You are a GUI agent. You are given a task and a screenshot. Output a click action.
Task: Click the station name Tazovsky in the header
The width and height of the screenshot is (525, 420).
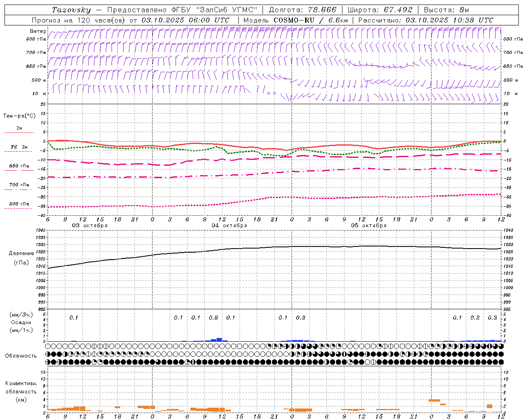71,10
